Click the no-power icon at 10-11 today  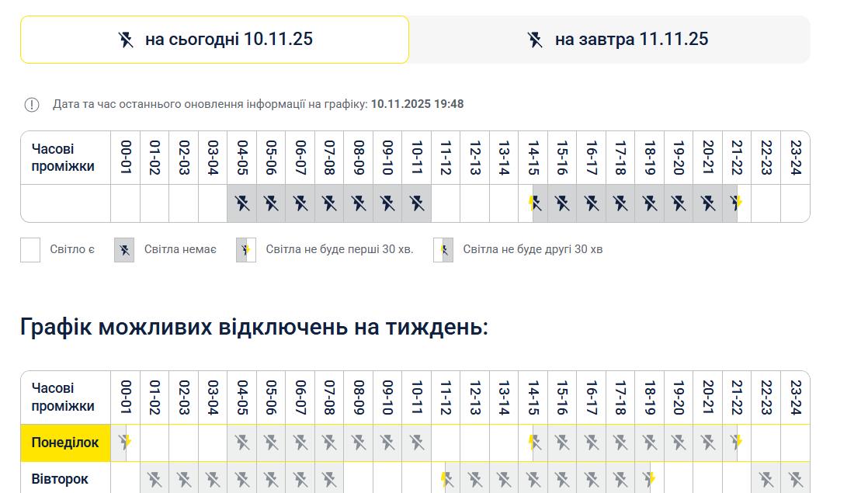[x=417, y=203]
